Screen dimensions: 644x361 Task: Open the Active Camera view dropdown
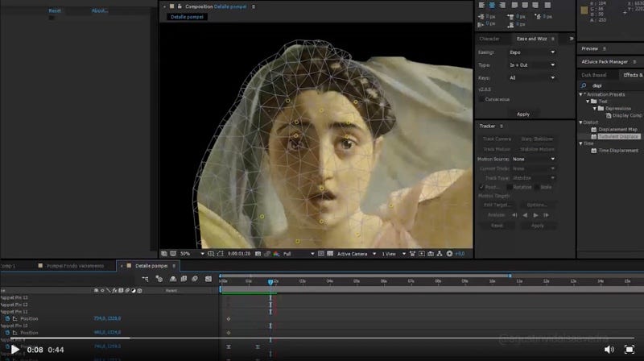[356, 254]
